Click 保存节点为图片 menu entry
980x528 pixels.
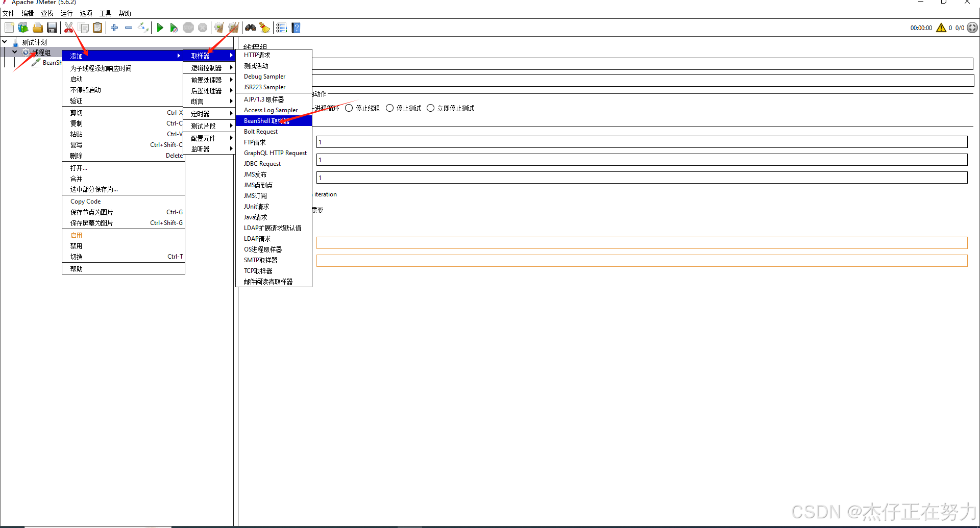[123, 212]
